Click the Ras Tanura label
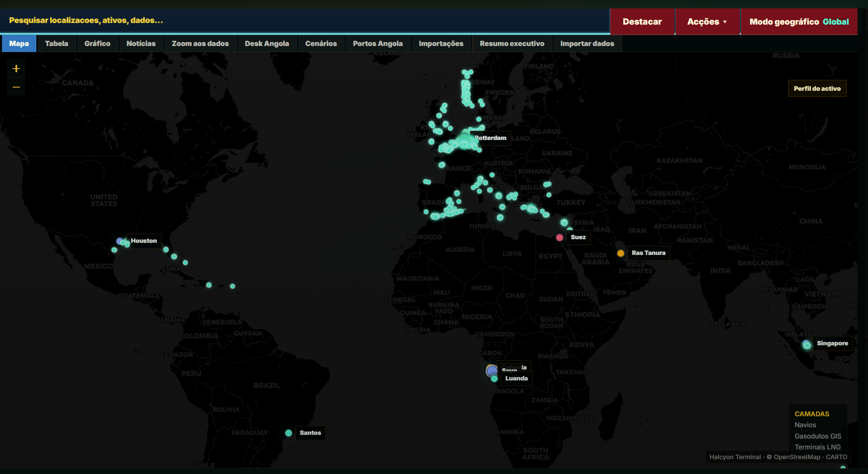Viewport: 868px width, 474px height. tap(649, 253)
